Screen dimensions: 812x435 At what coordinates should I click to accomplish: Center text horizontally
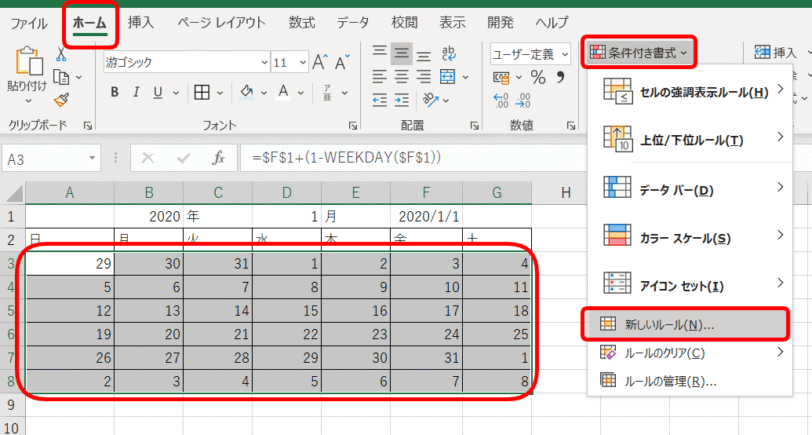tap(401, 77)
